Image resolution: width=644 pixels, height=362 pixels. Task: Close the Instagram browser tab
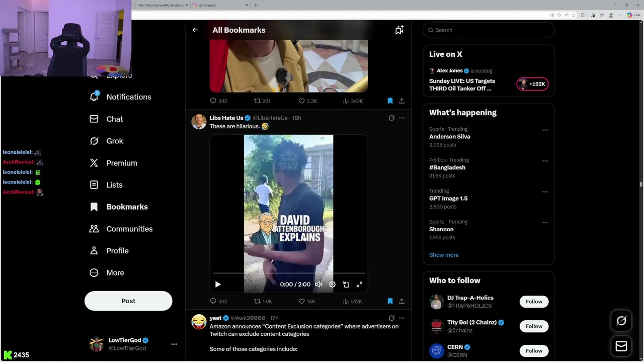(247, 5)
